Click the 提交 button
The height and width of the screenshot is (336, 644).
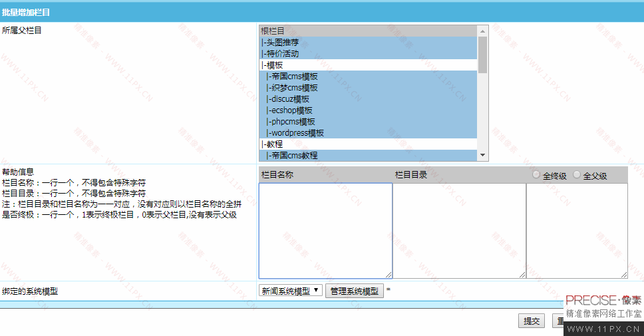(x=532, y=321)
